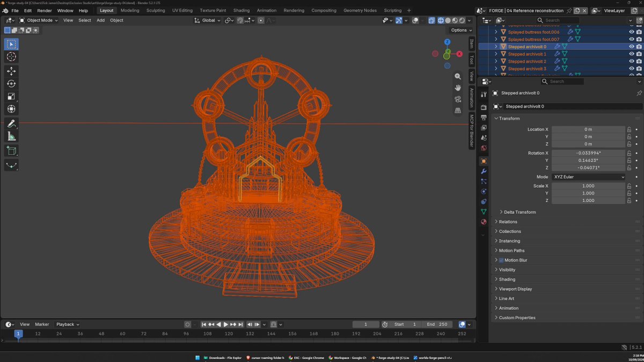Enable the Motion Blur checkbox

pos(501,260)
